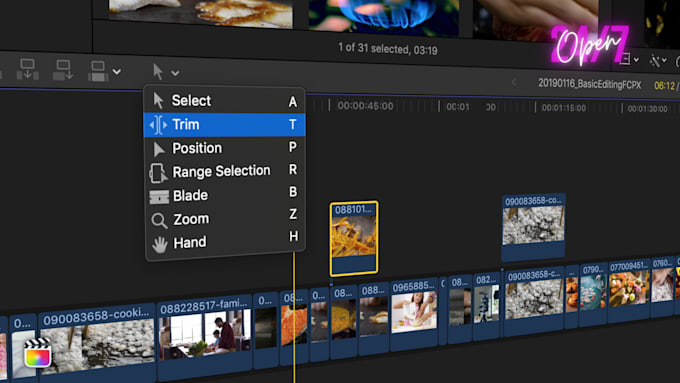Image resolution: width=680 pixels, height=383 pixels.
Task: Click the fried food browser thumbnail
Action: [x=201, y=13]
